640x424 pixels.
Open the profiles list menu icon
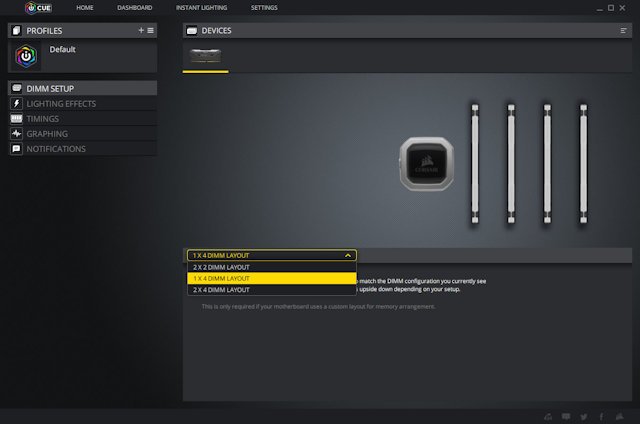pos(151,30)
